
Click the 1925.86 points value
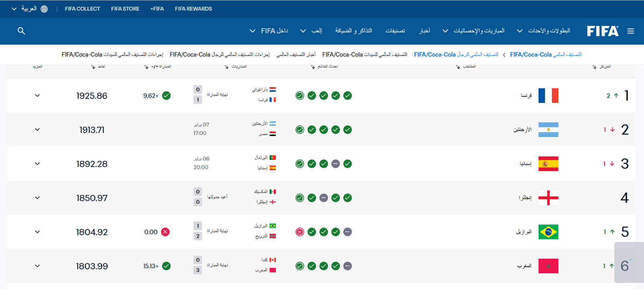[x=92, y=96]
